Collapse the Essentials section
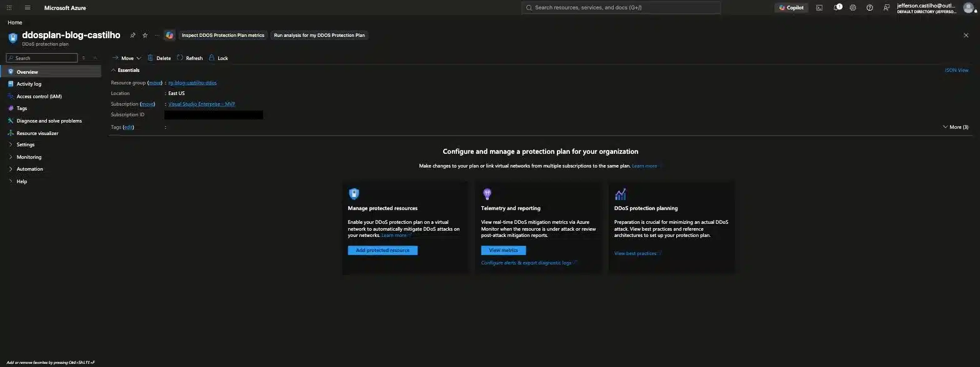 pos(125,70)
